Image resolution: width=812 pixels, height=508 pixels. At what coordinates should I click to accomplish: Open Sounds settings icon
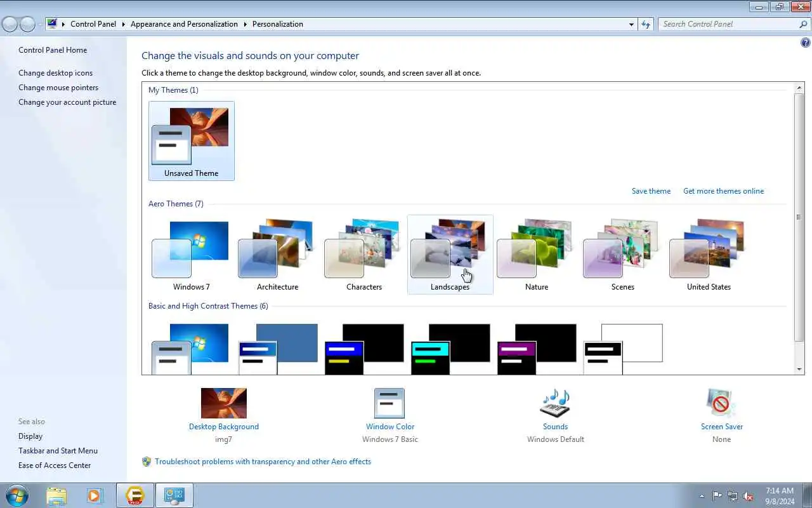click(555, 403)
